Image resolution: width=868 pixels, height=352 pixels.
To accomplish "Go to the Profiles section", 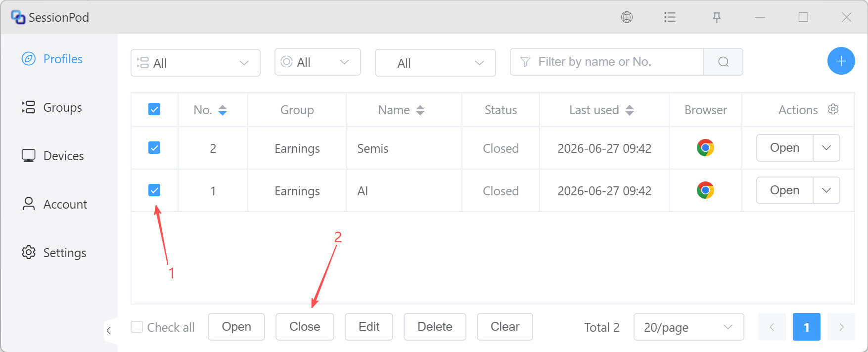I will pyautogui.click(x=52, y=59).
